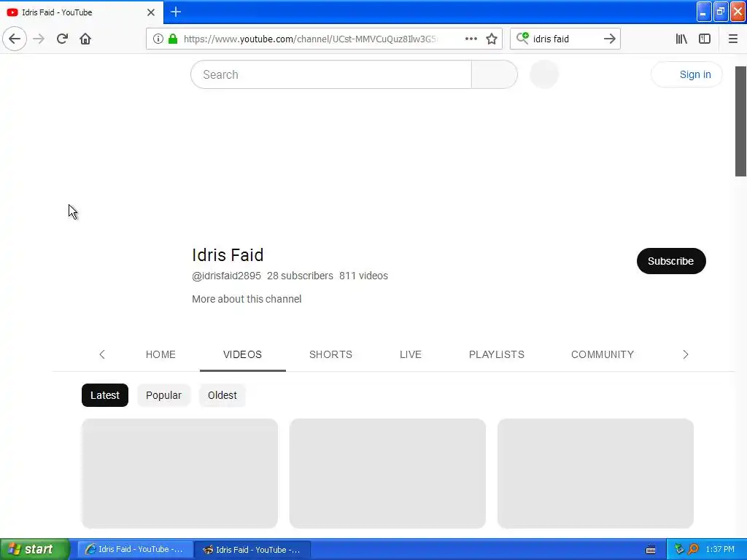Go back to the previous page
This screenshot has height=560, width=747.
[15, 39]
